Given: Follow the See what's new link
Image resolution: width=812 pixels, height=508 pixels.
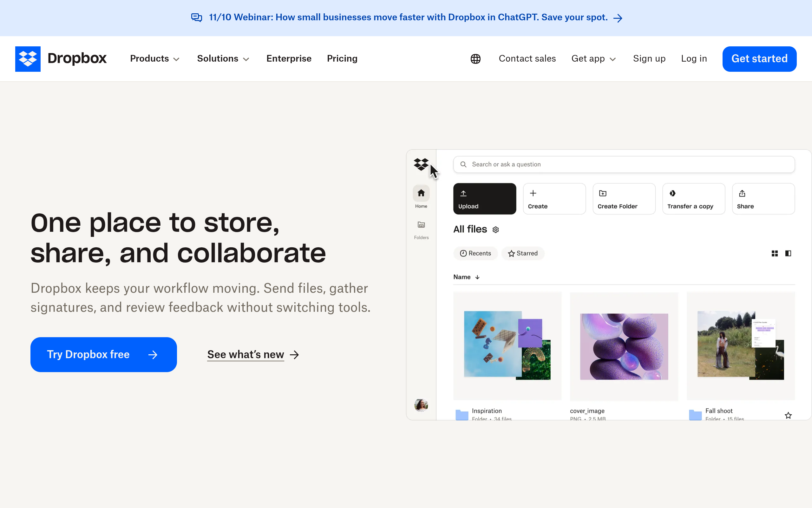Looking at the screenshot, I should (x=253, y=354).
